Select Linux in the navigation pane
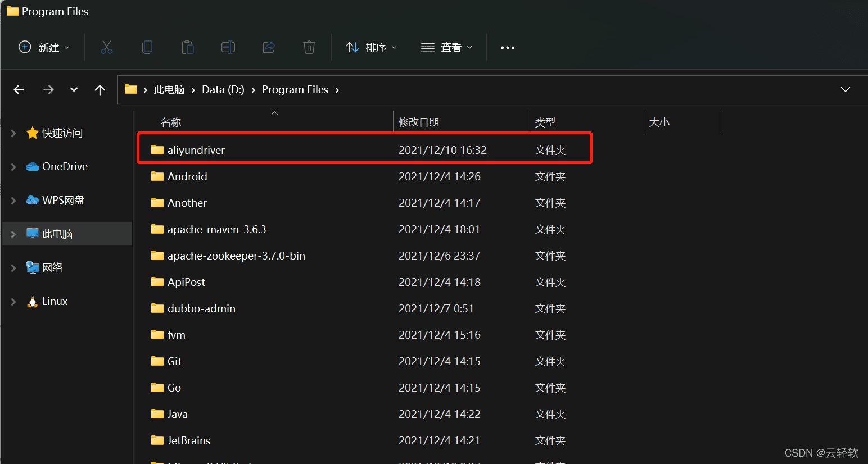 [x=55, y=302]
